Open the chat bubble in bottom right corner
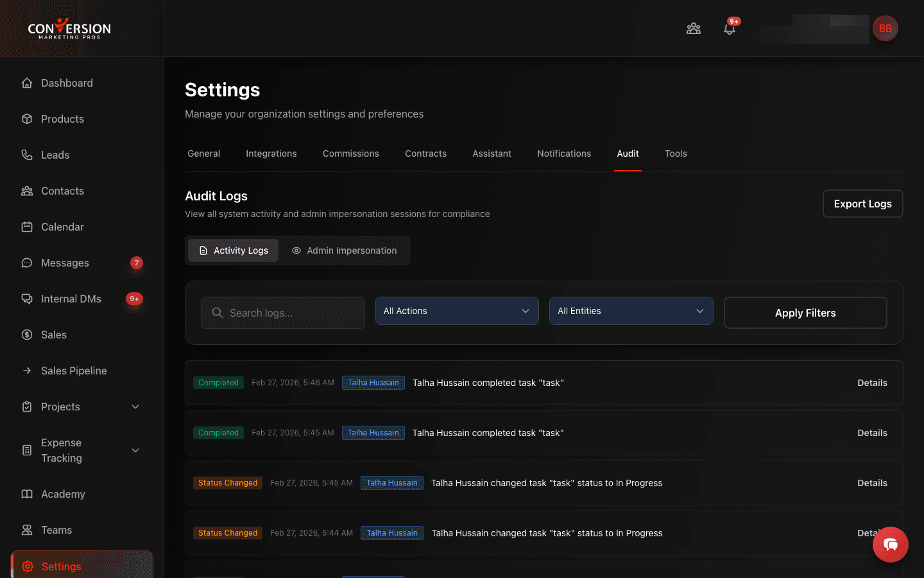This screenshot has height=578, width=924. pos(891,544)
